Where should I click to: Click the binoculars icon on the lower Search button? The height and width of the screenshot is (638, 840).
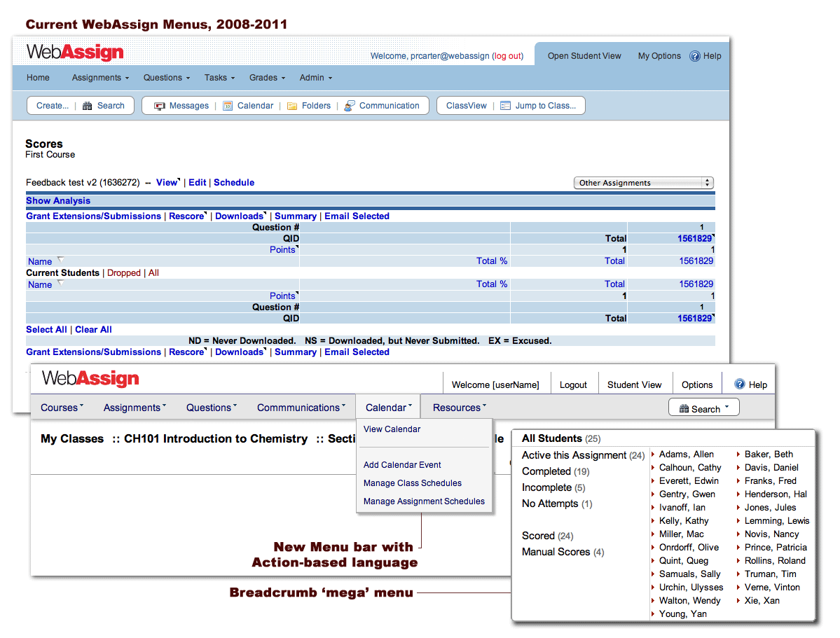pos(684,409)
